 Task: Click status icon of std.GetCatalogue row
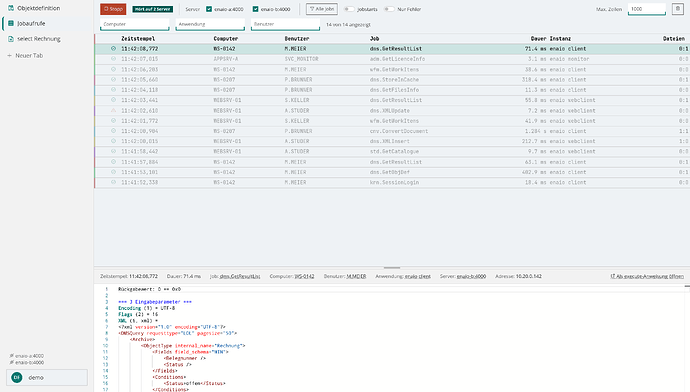click(113, 151)
